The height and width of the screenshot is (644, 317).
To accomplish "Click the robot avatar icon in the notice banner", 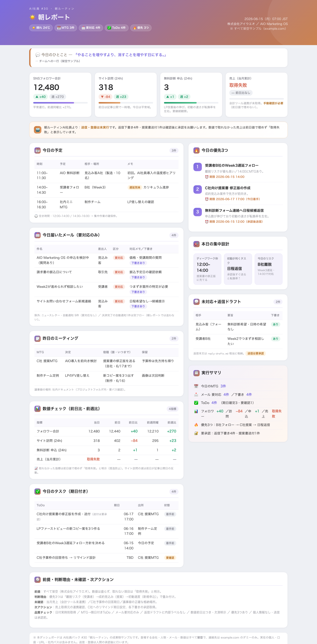I will point(37,130).
